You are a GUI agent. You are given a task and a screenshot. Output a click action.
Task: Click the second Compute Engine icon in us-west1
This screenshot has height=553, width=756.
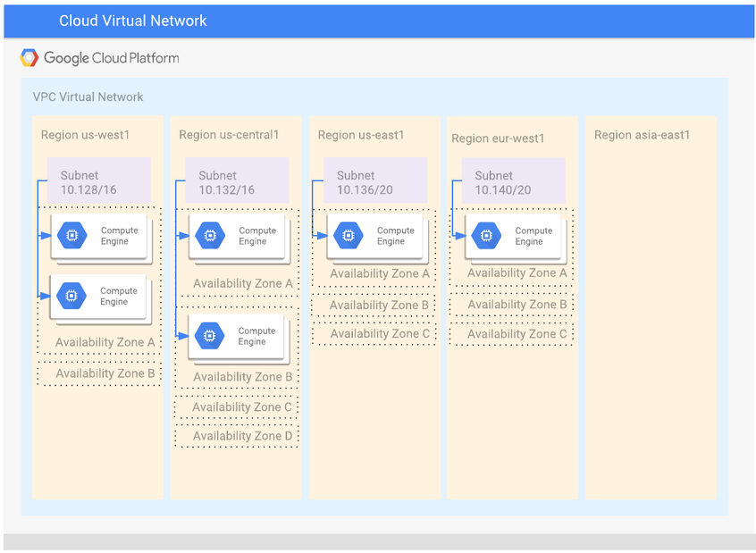[x=71, y=296]
